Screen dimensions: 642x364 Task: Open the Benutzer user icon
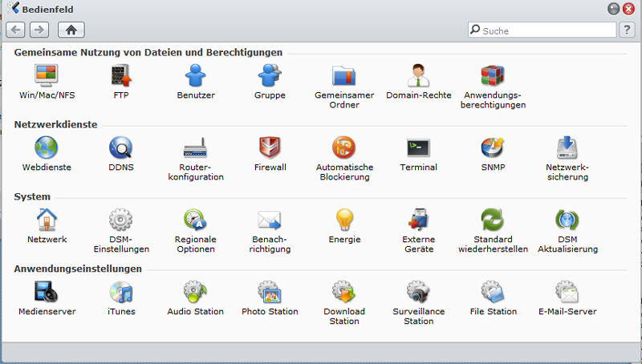pyautogui.click(x=196, y=75)
